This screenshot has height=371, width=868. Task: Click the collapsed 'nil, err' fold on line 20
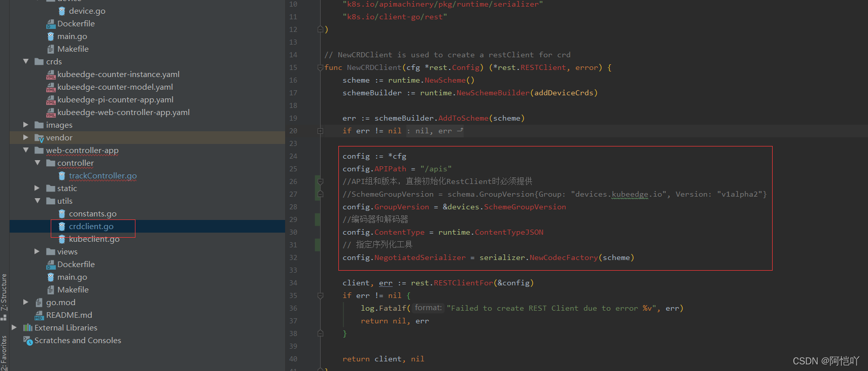pyautogui.click(x=435, y=131)
